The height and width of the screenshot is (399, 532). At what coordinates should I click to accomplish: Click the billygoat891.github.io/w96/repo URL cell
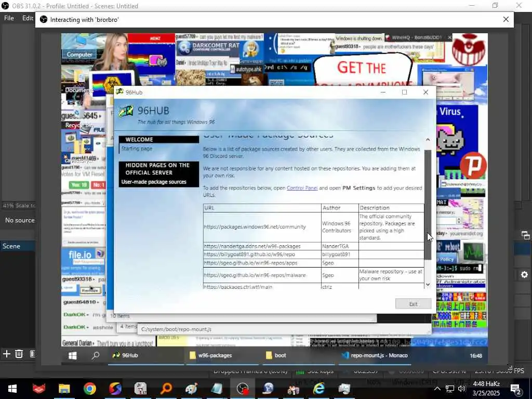262,255
